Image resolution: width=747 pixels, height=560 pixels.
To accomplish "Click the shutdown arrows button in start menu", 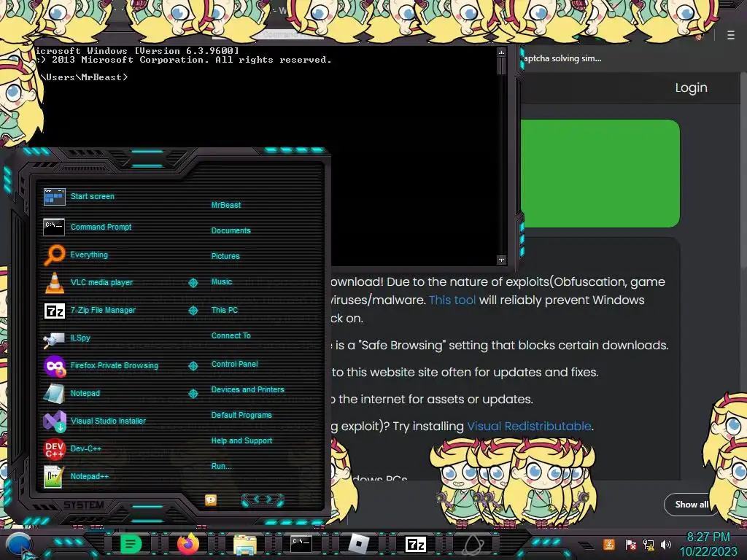I will pos(263,499).
